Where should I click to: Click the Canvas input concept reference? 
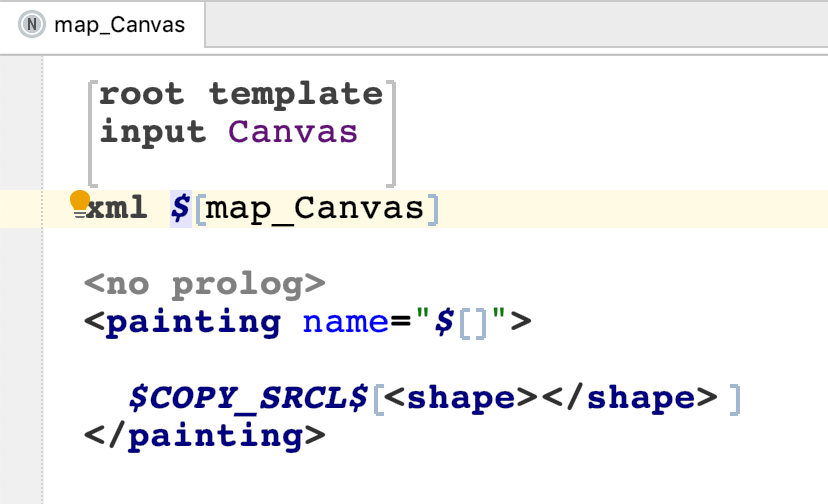click(x=293, y=132)
